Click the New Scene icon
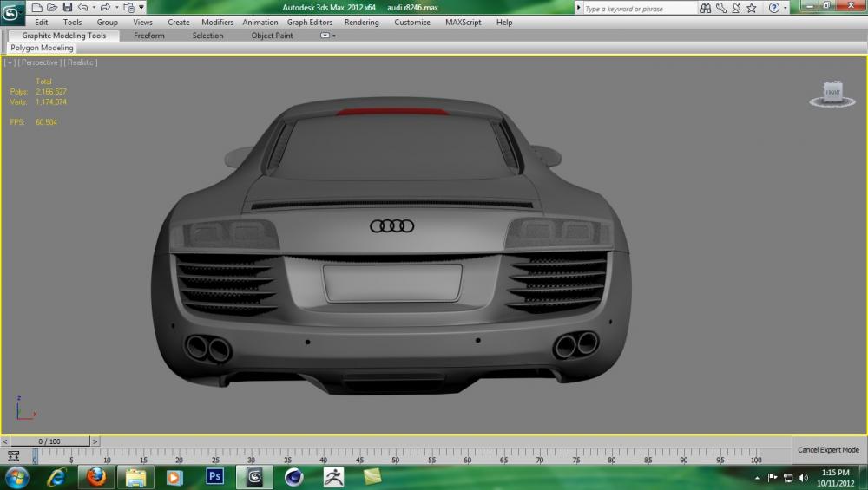 click(x=36, y=7)
